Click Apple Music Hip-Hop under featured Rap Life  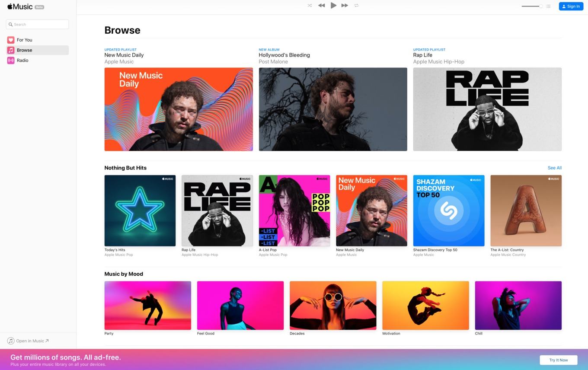[438, 62]
